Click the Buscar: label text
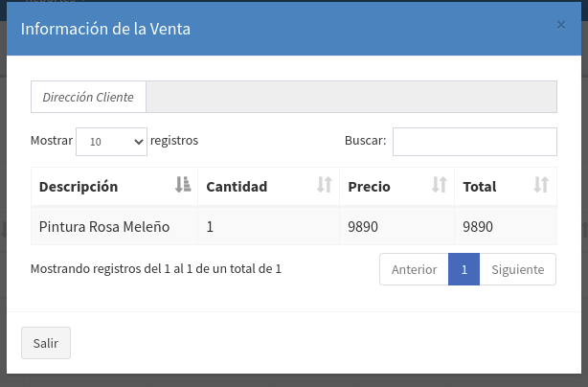This screenshot has height=387, width=588. coord(365,141)
